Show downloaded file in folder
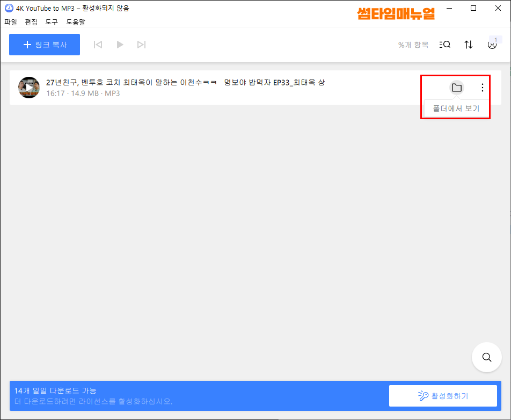The image size is (511, 420). 457,88
